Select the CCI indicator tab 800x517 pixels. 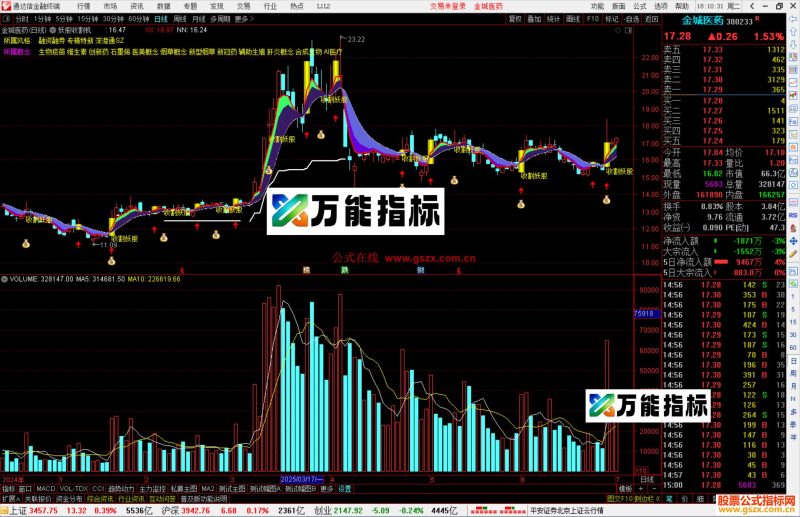[98, 488]
